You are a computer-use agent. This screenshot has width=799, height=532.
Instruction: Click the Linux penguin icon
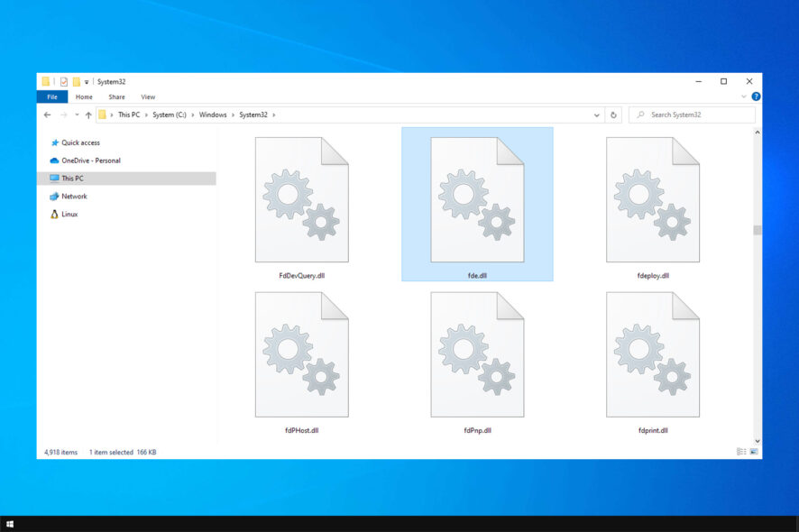click(54, 214)
